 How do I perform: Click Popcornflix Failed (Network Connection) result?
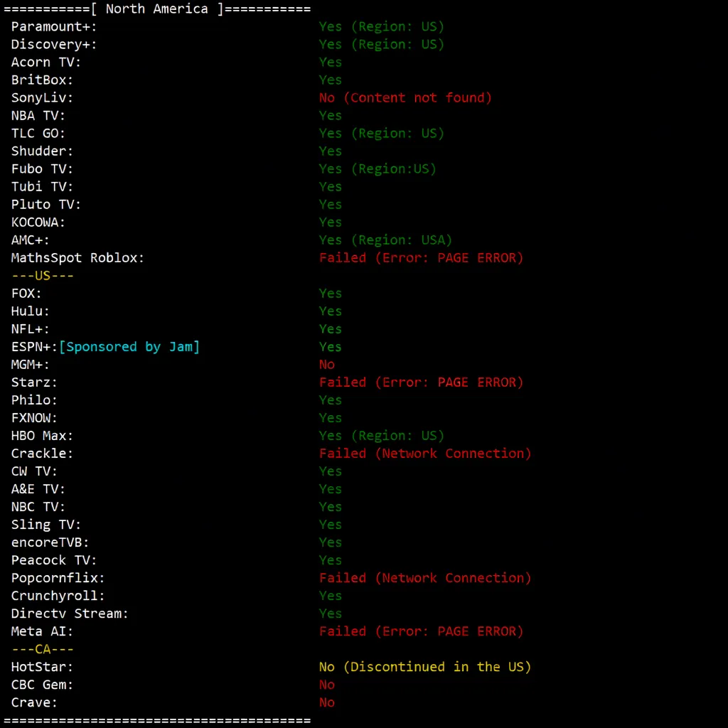pyautogui.click(x=425, y=578)
